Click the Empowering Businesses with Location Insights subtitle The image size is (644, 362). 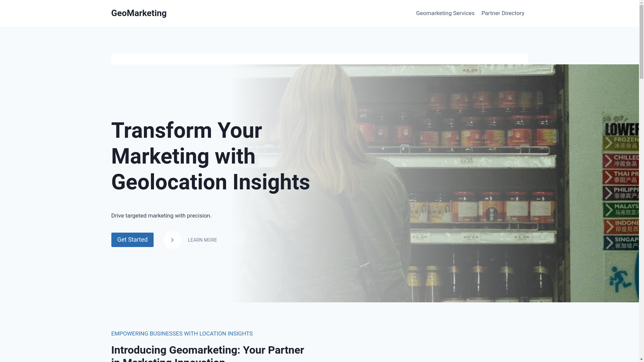(x=182, y=334)
